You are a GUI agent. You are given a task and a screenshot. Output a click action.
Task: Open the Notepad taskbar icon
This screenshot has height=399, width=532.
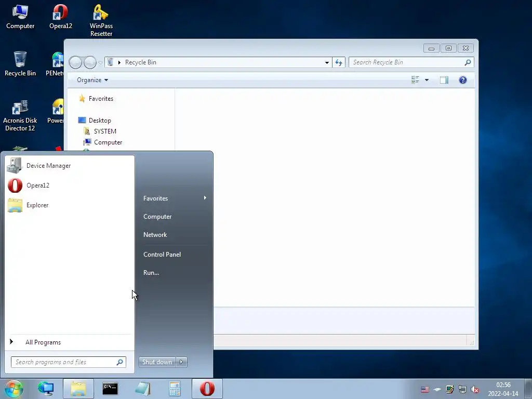coord(142,389)
